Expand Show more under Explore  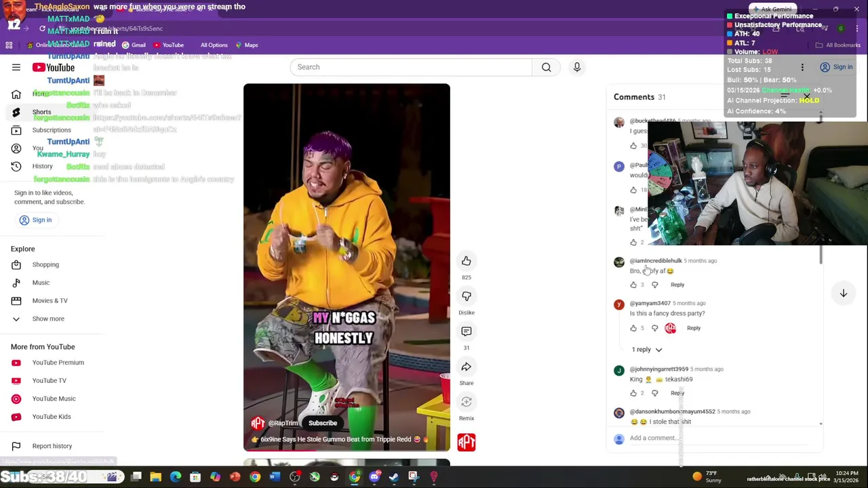48,319
